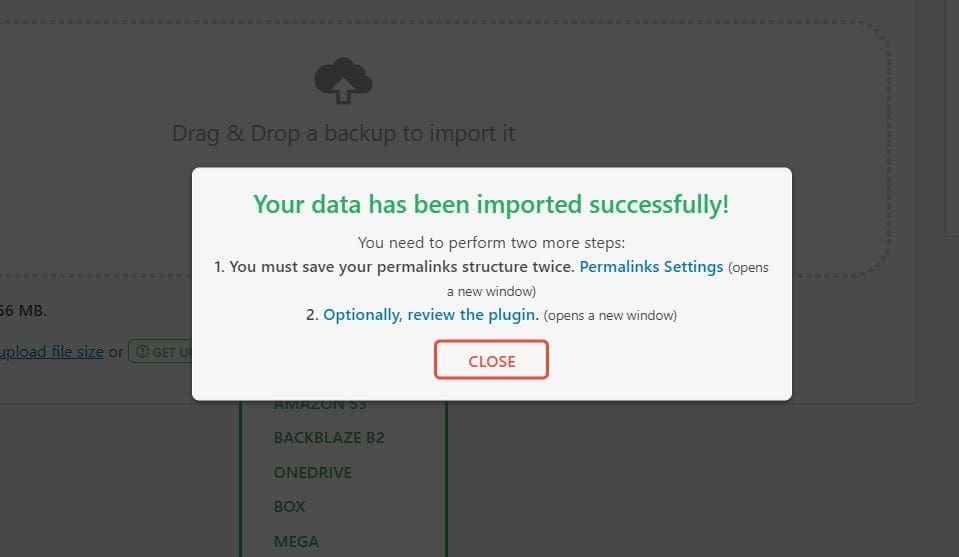
Task: Select the BOX storage option
Action: [x=289, y=506]
